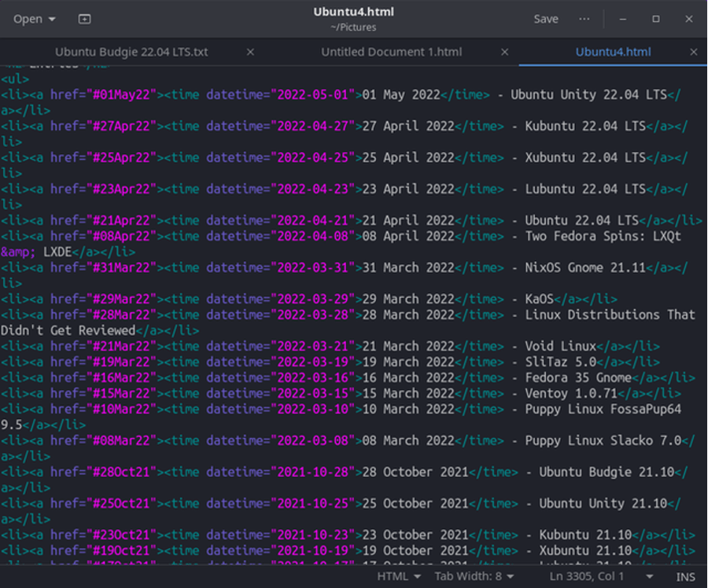Click the text "Two Fedora Spins: LXQt"
This screenshot has width=708, height=588.
tap(603, 236)
